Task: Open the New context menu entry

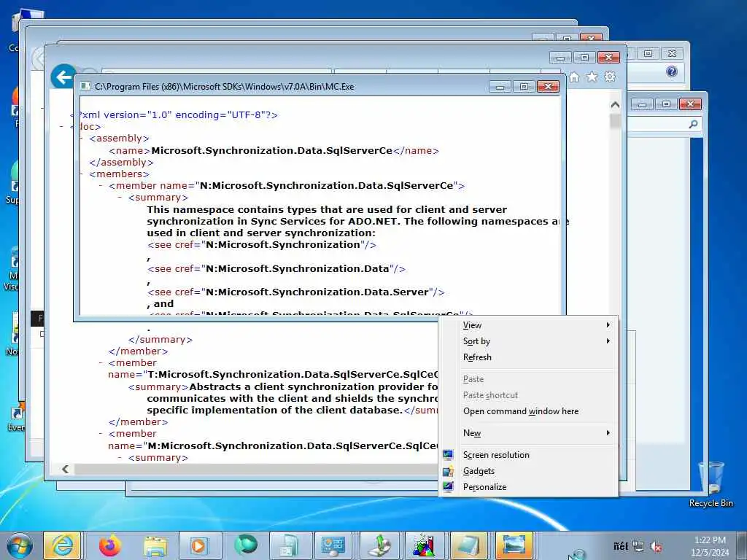Action: [529, 433]
